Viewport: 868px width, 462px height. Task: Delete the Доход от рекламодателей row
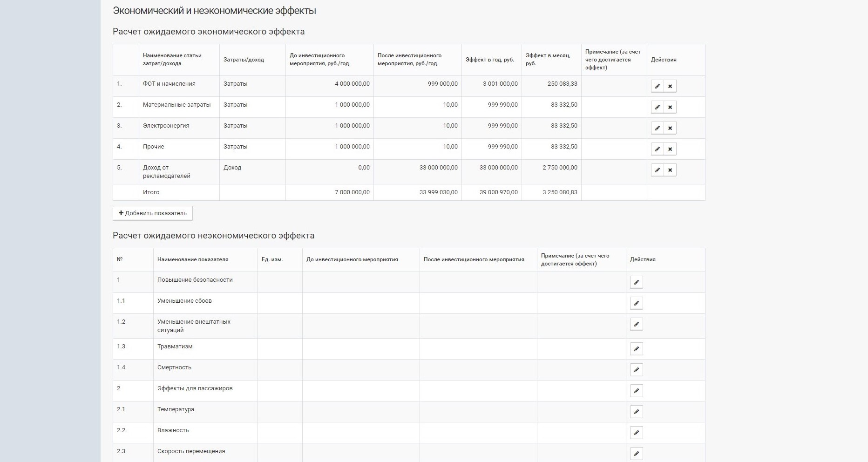pyautogui.click(x=670, y=170)
